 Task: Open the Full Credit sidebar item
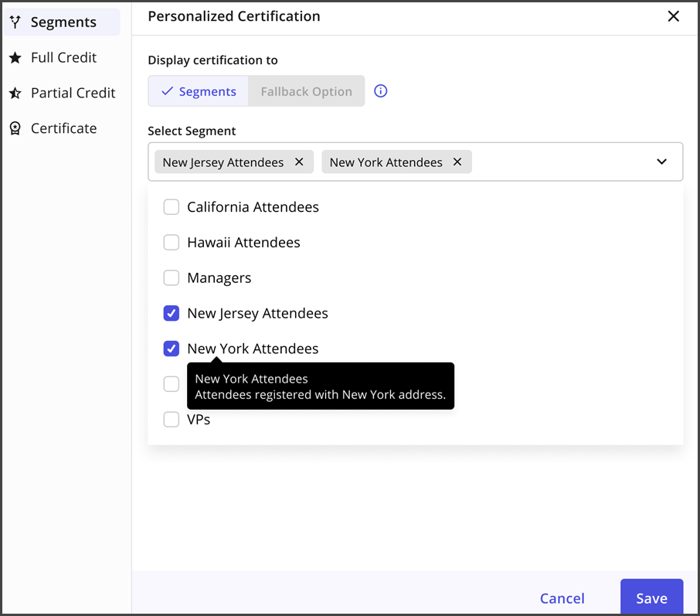click(x=62, y=58)
